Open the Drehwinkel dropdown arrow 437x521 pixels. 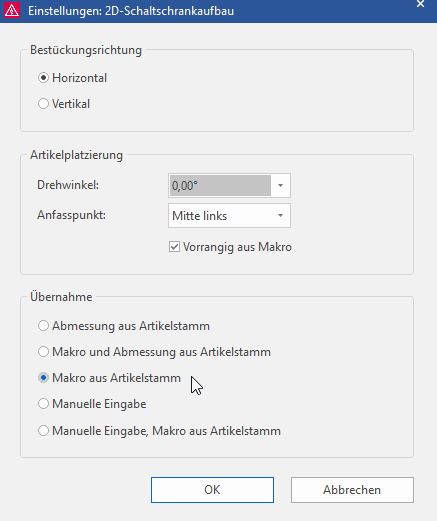click(280, 185)
